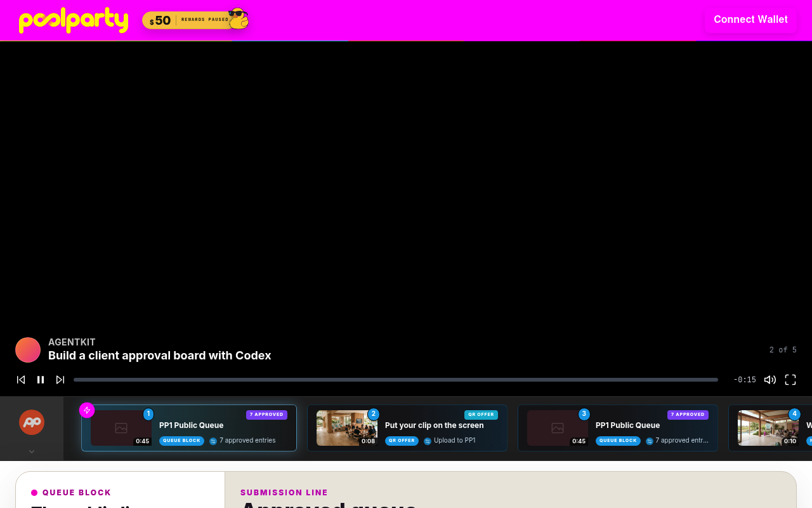
Task: Open the placeholder thumbnail of queue item 3
Action: point(558,428)
